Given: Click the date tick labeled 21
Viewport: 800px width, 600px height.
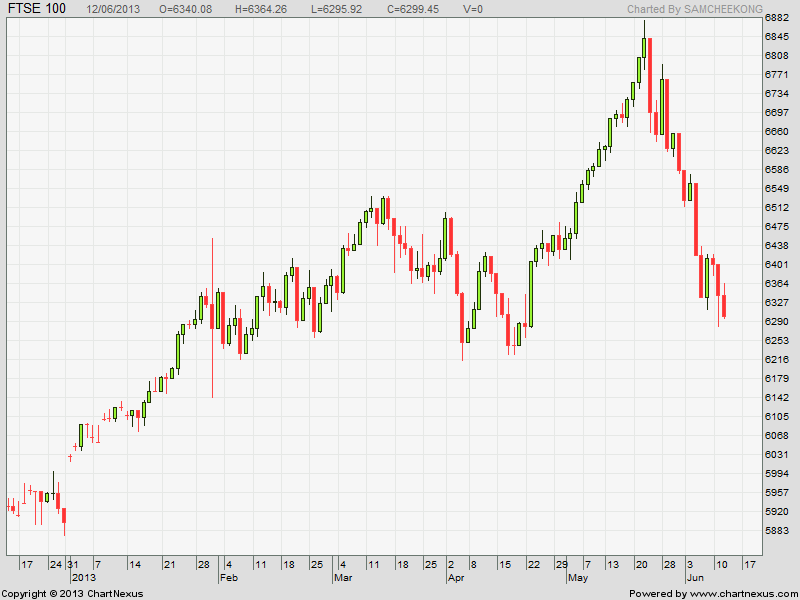Looking at the screenshot, I should (169, 564).
